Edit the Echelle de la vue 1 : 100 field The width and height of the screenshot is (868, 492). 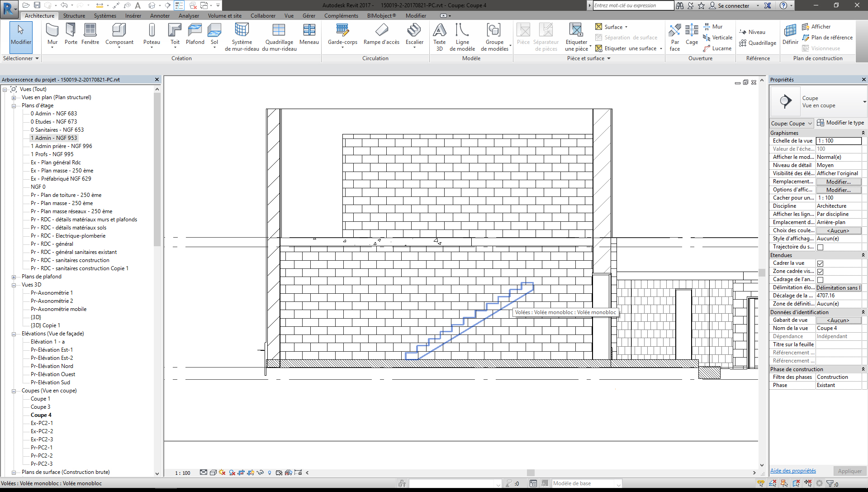pyautogui.click(x=839, y=141)
